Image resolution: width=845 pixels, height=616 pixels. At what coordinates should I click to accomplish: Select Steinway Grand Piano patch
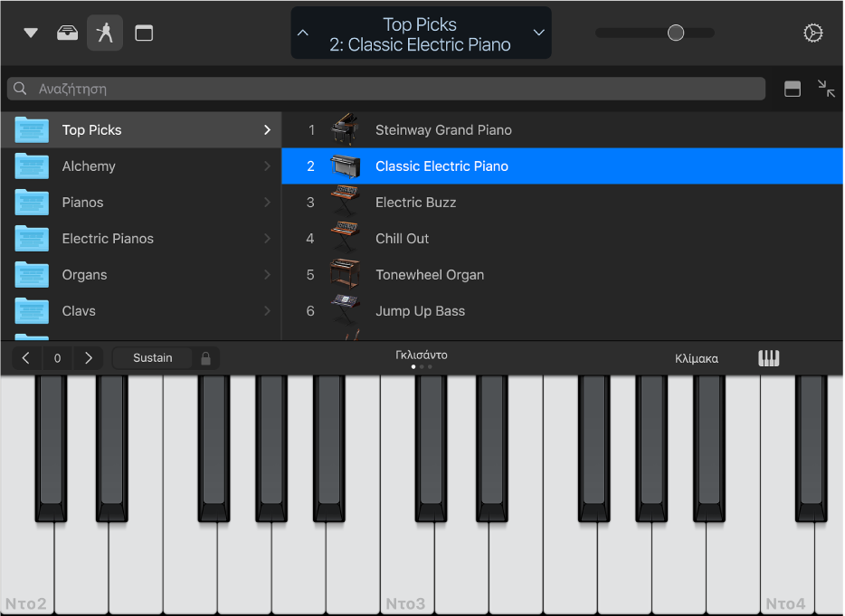(563, 130)
